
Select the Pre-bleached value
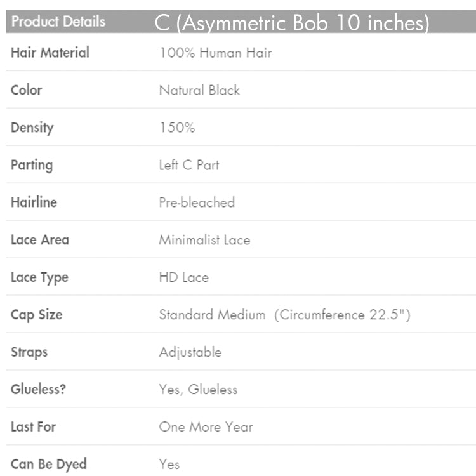click(197, 202)
